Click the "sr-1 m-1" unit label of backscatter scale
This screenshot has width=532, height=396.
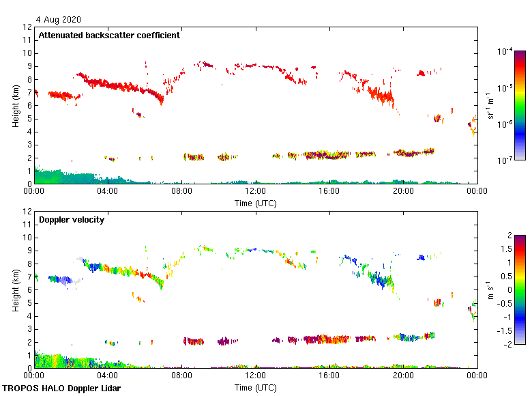490,106
